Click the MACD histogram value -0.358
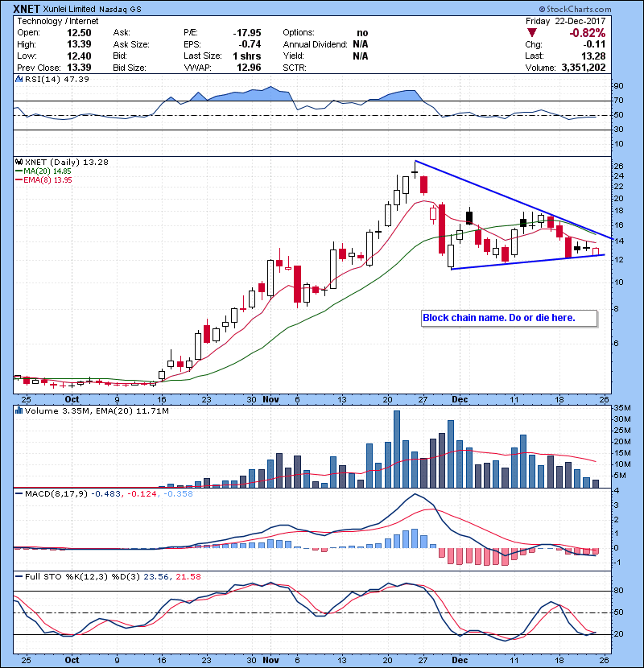 click(x=178, y=493)
